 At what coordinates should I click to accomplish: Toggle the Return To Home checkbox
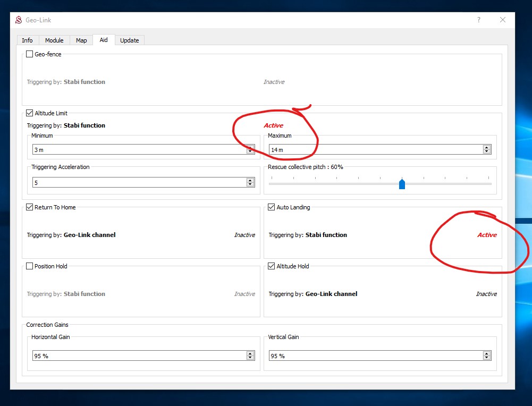point(30,207)
